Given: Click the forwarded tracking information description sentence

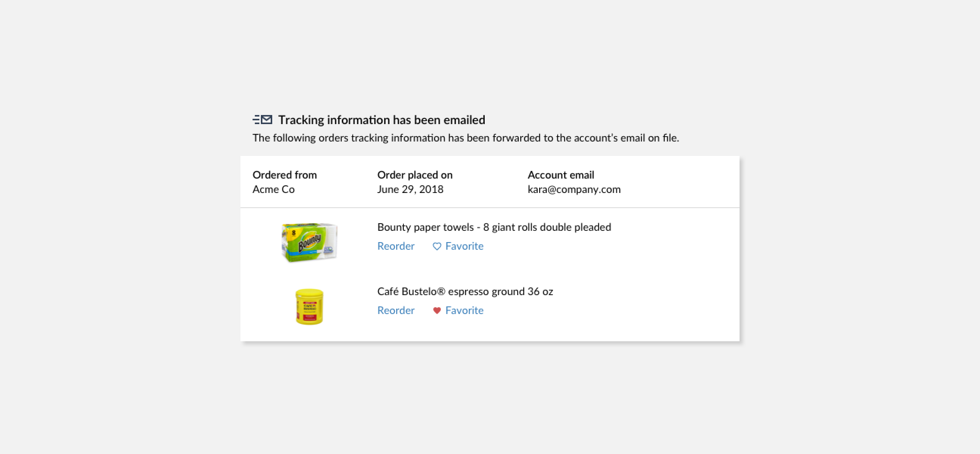Looking at the screenshot, I should 466,138.
